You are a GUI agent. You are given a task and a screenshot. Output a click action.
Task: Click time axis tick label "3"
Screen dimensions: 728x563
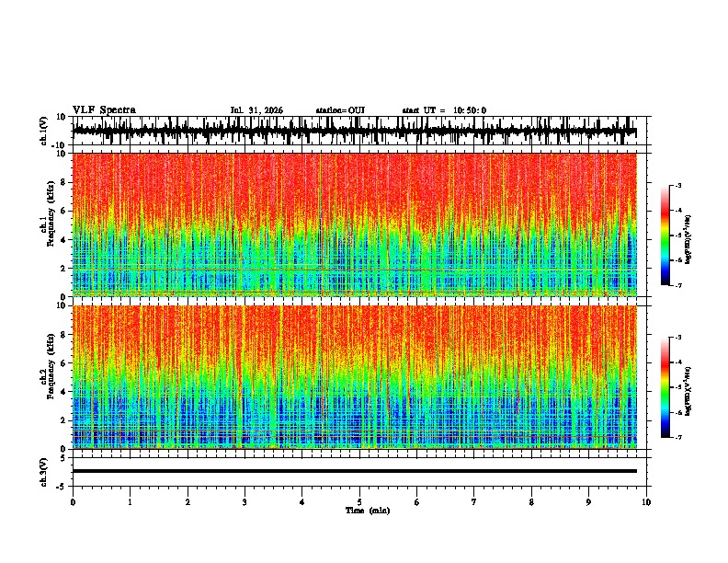245,502
